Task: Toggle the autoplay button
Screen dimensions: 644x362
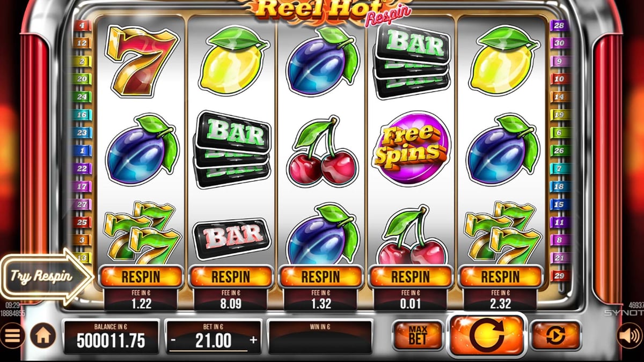Action: [x=555, y=336]
